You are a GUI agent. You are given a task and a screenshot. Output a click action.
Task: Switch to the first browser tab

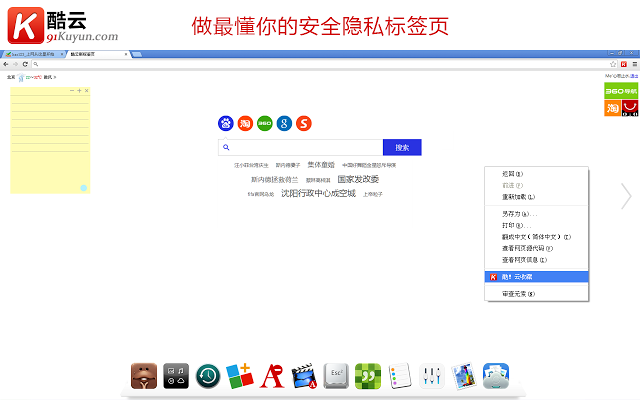(x=33, y=54)
